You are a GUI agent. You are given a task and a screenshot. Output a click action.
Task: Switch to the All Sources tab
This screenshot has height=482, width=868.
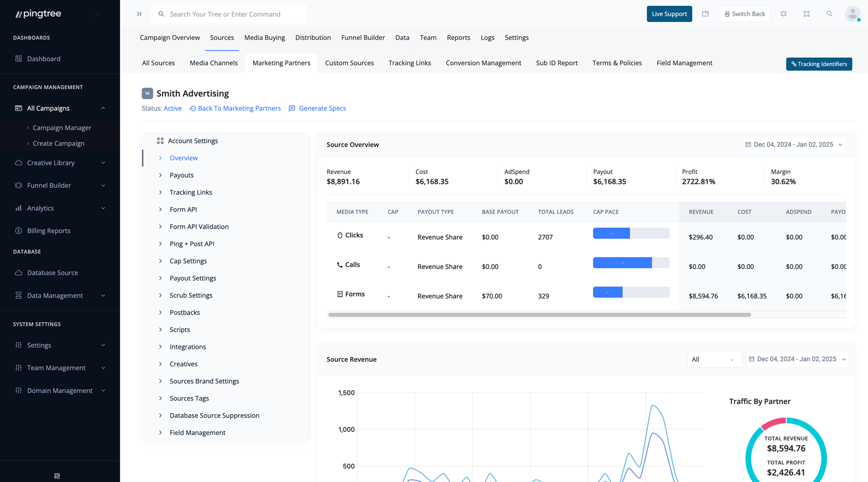pyautogui.click(x=158, y=63)
